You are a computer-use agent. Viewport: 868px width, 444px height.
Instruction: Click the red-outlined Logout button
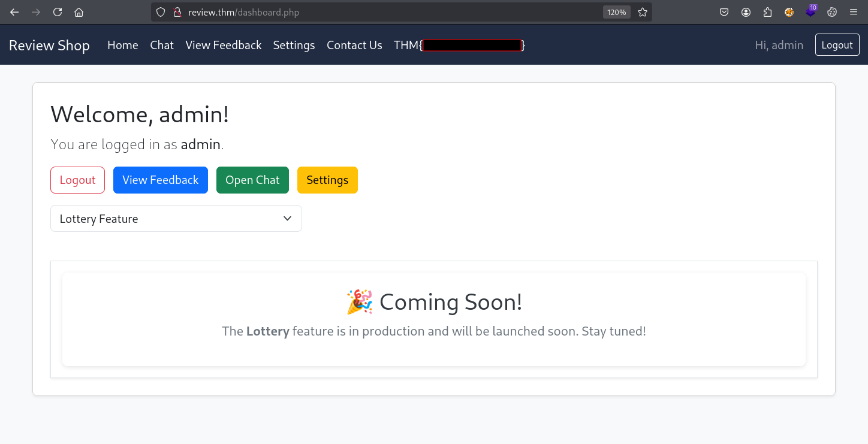[x=77, y=180]
